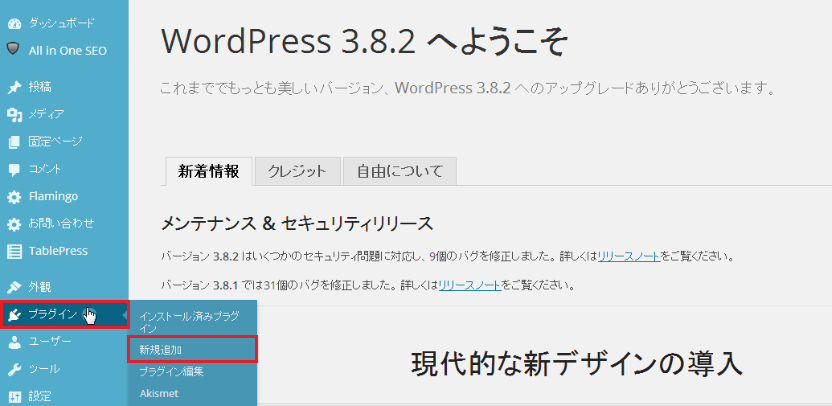Screen dimensions: 832x406
Task: Click the 設定 sliders icon
Action: coord(14,396)
